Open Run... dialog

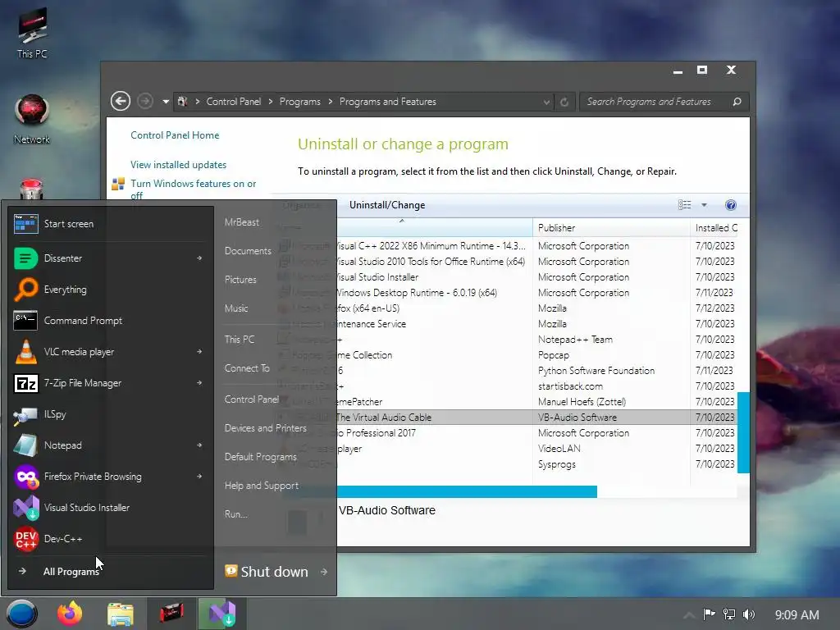[235, 514]
